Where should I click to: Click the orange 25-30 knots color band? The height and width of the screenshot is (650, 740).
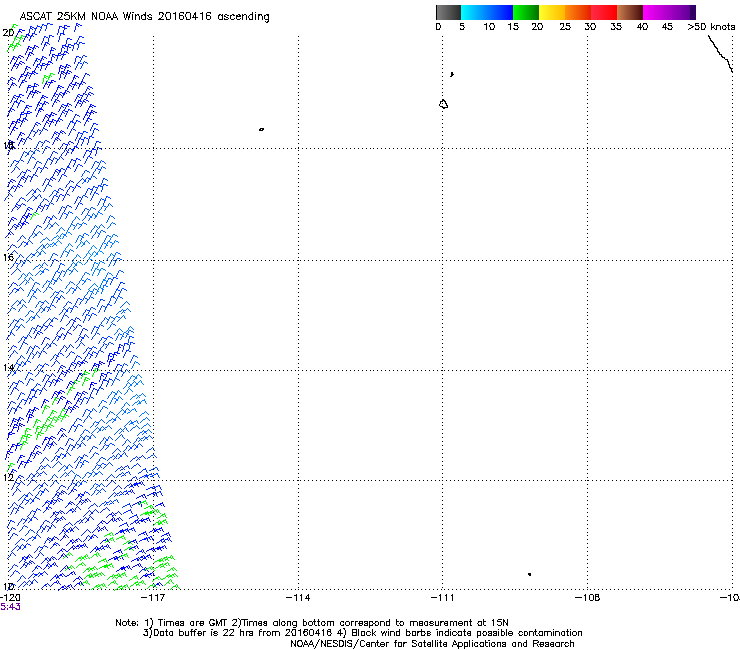[578, 12]
